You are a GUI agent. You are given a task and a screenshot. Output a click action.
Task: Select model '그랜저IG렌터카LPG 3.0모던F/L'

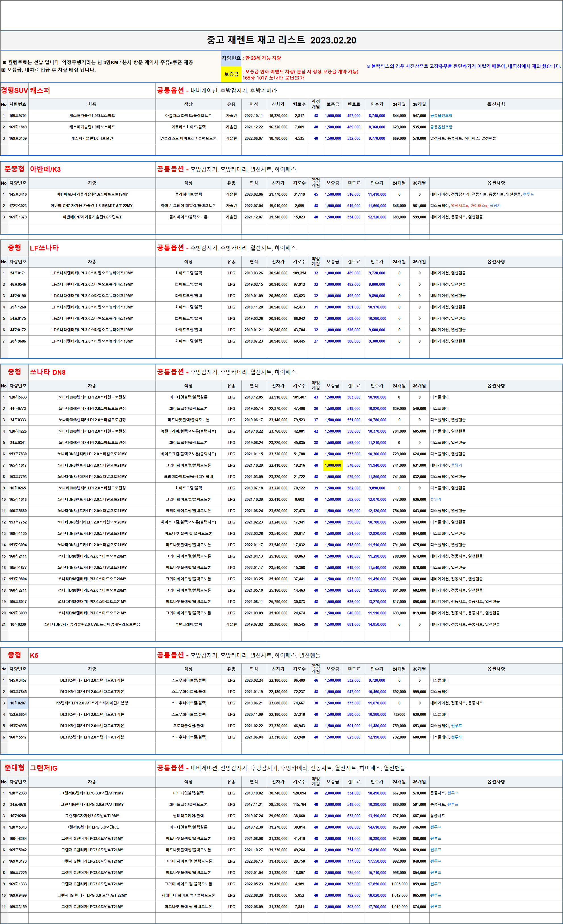click(92, 827)
